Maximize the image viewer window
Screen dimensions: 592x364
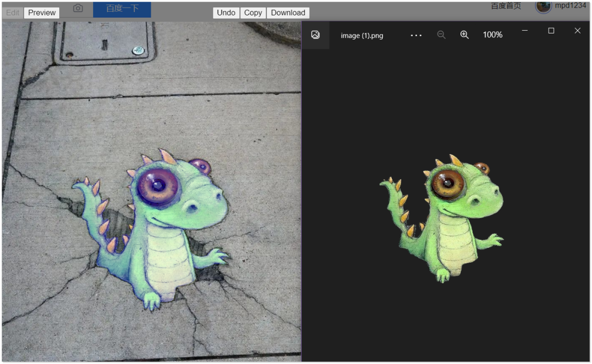[551, 31]
